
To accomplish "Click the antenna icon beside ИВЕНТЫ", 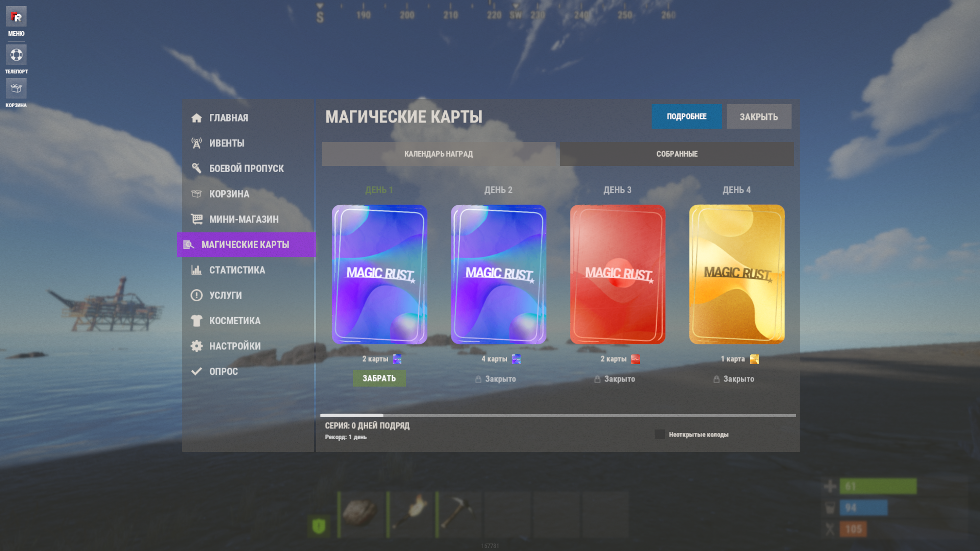I will 197,143.
